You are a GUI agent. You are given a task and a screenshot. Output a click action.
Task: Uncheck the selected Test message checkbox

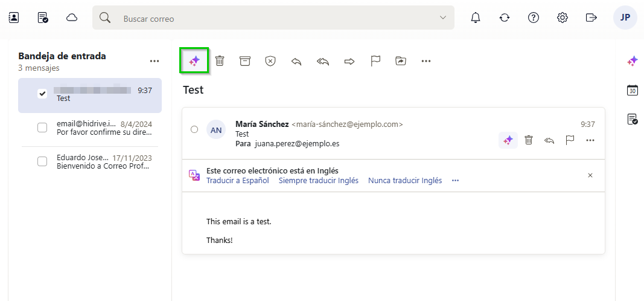42,94
